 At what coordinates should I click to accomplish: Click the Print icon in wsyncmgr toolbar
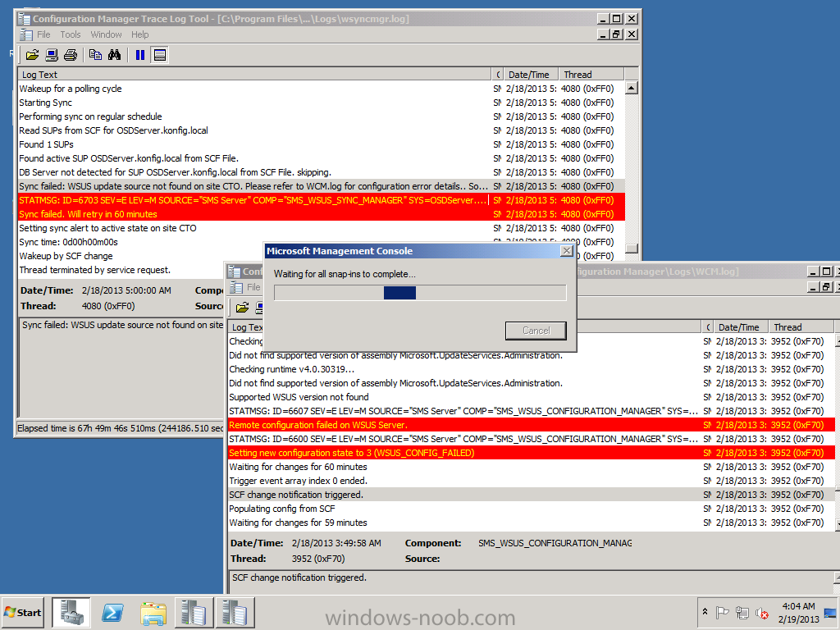point(71,55)
